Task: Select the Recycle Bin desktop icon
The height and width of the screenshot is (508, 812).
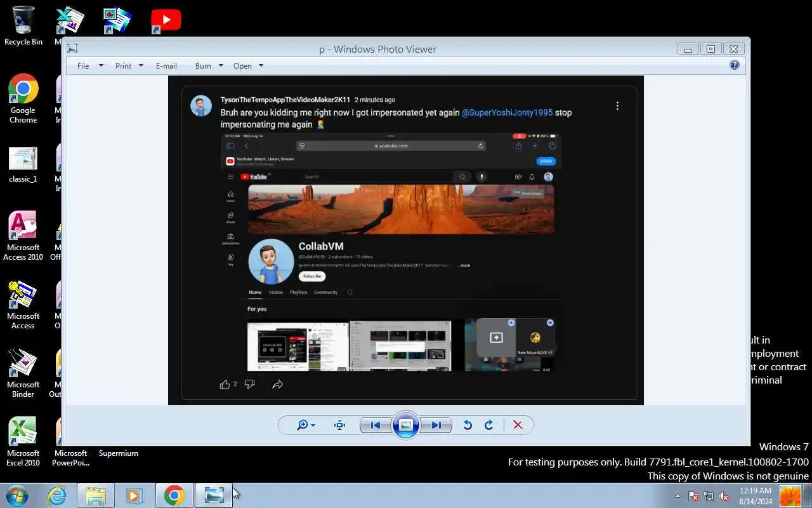Action: [x=23, y=27]
